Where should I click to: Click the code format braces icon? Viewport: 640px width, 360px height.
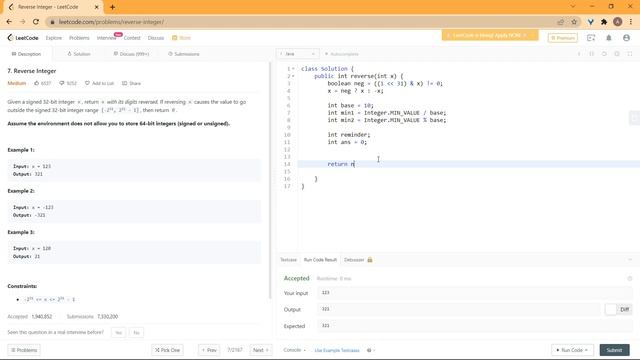[591, 54]
